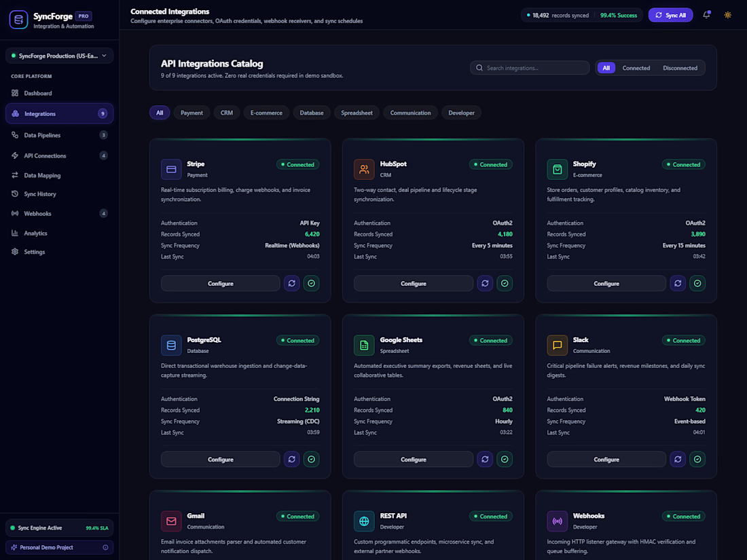The image size is (747, 560).
Task: Go to Data Pipelines
Action: point(60,135)
